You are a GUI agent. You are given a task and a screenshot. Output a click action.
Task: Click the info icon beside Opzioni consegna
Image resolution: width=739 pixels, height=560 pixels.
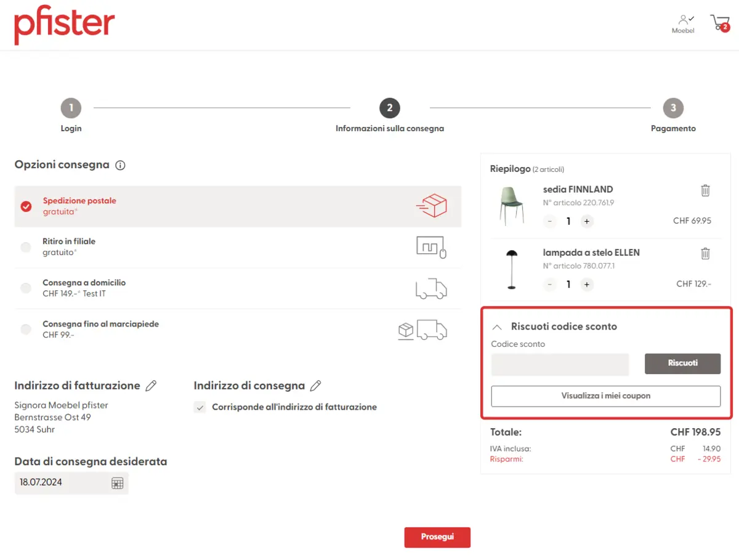tap(121, 165)
